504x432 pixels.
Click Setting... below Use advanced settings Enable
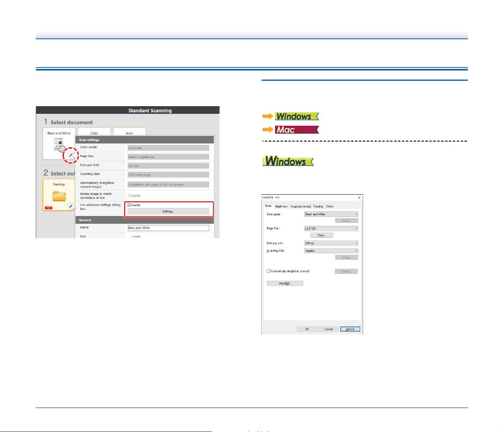(168, 211)
